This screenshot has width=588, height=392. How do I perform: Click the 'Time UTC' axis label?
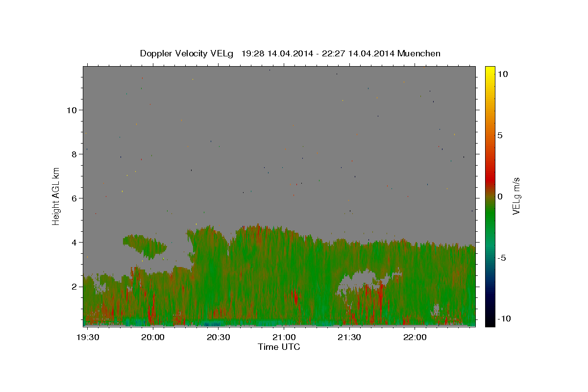click(x=279, y=347)
